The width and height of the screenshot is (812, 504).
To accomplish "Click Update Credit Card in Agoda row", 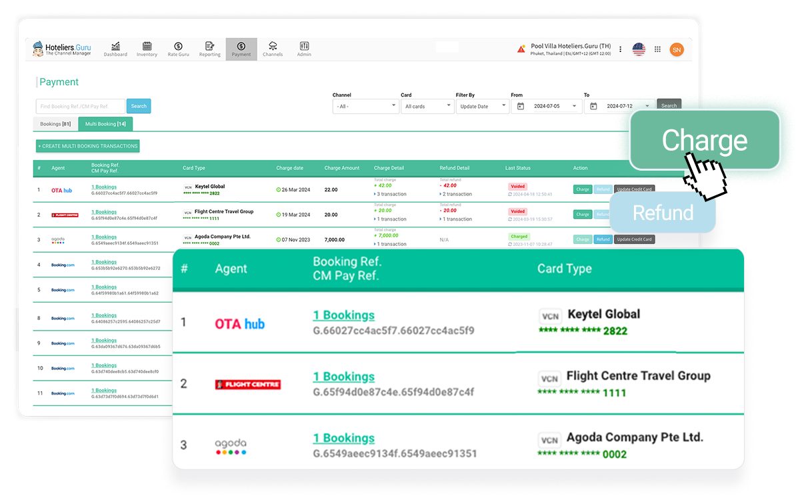I will click(x=635, y=239).
